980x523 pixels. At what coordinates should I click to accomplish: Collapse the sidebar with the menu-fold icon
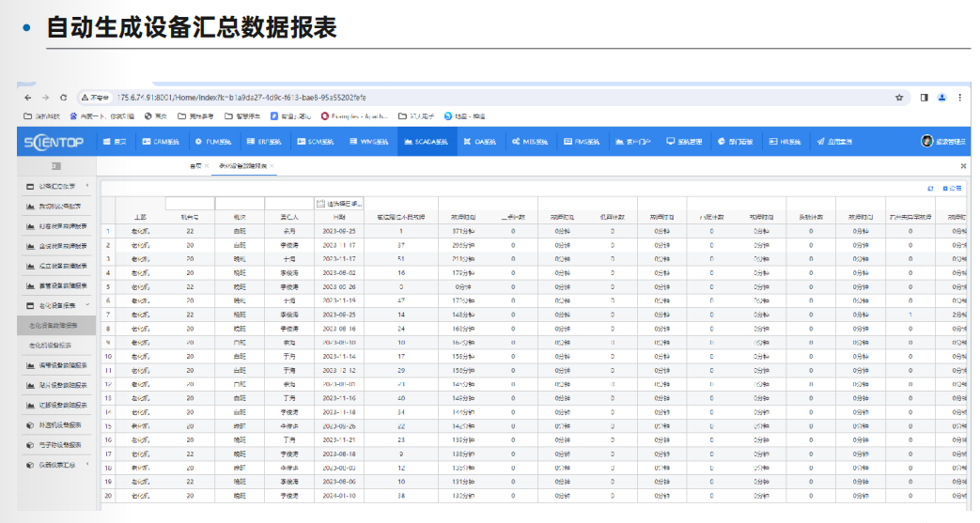[56, 166]
